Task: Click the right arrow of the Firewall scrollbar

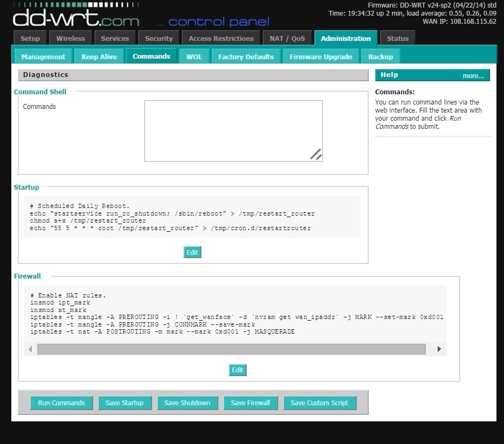Action: pos(438,349)
